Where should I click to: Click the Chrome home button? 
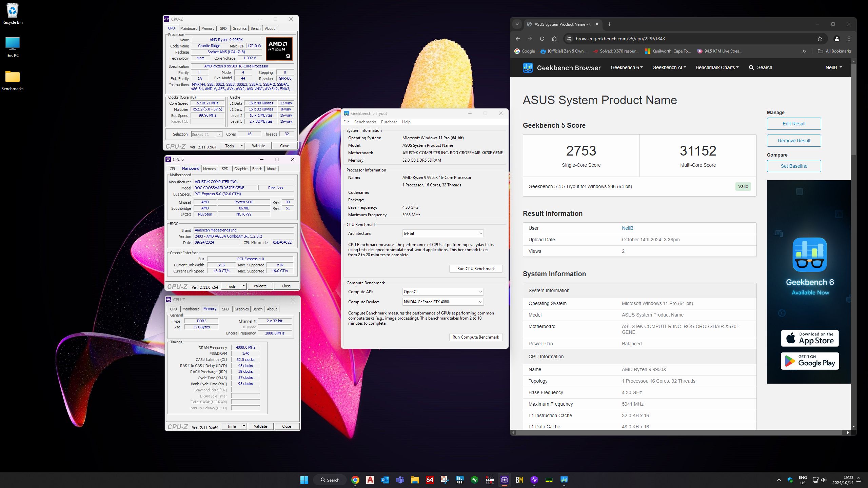coord(554,39)
